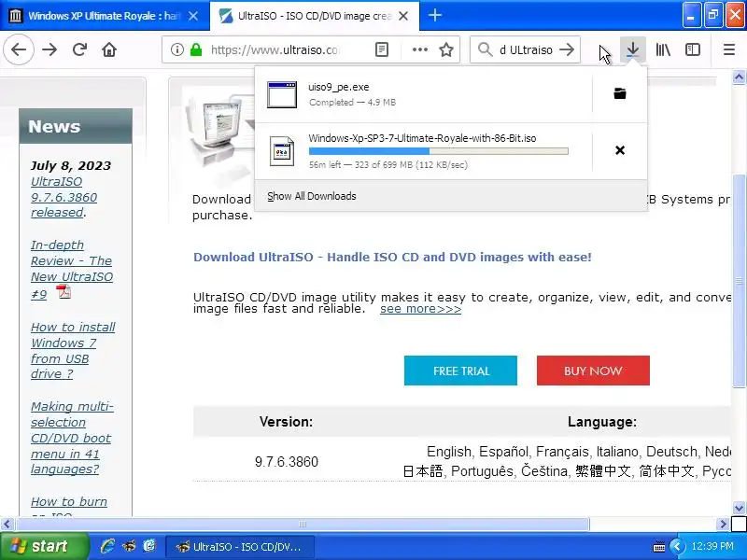The width and height of the screenshot is (747, 560).
Task: Switch to Windows XP Ultimate Royale tab
Action: tap(105, 16)
